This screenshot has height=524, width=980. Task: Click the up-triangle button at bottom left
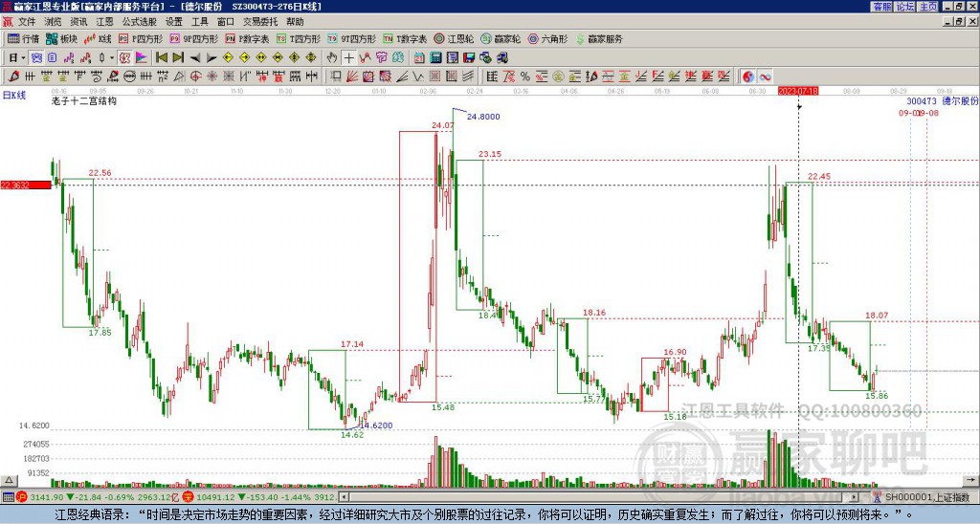point(8,480)
